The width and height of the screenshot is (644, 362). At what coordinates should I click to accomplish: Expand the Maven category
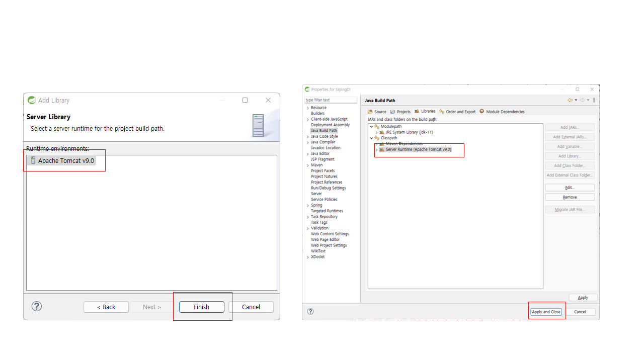[x=308, y=165]
